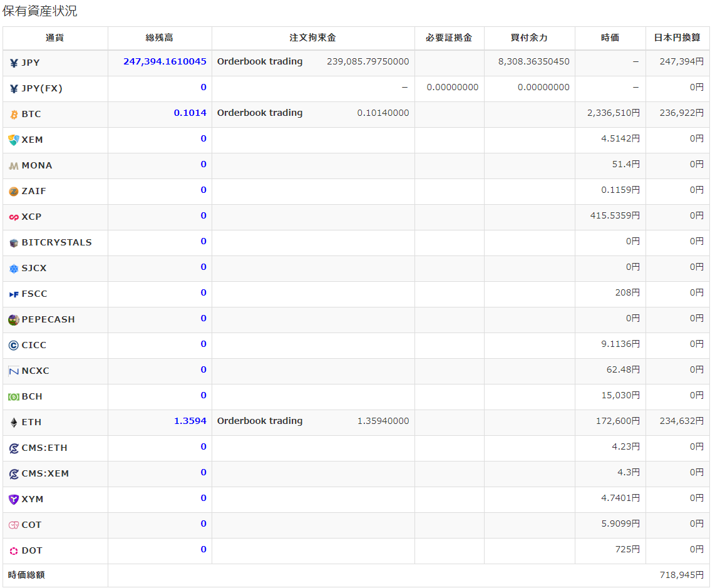Click the 日本円換算 column header
Image resolution: width=715 pixels, height=588 pixels.
[677, 38]
